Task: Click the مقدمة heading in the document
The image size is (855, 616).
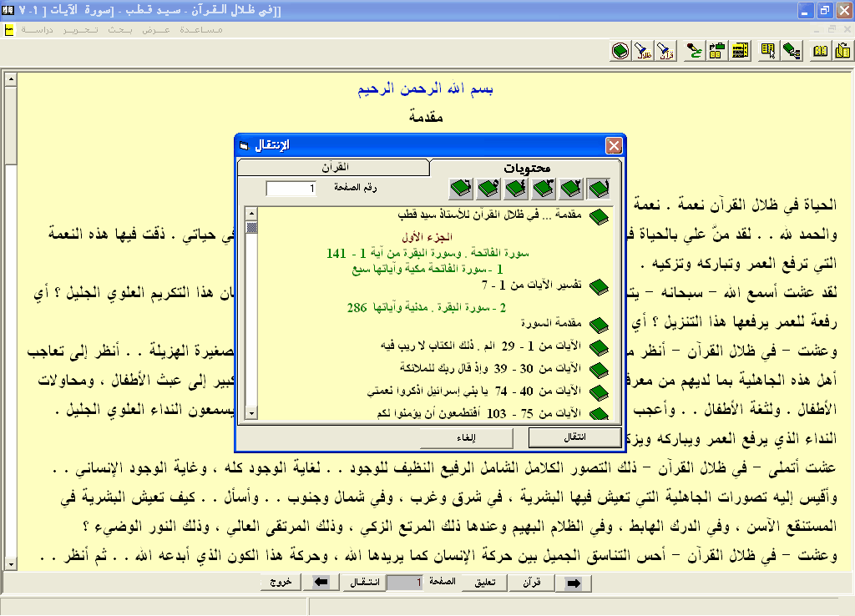Action: (426, 117)
